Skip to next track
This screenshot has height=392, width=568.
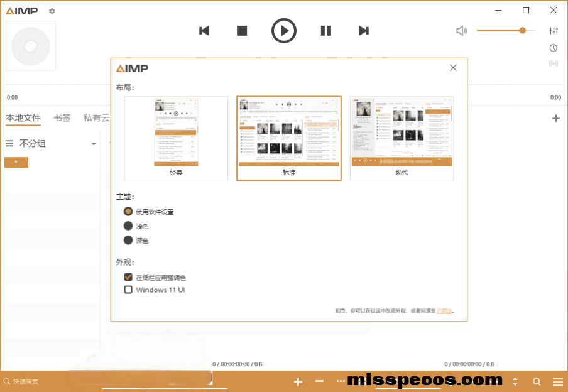coord(363,31)
